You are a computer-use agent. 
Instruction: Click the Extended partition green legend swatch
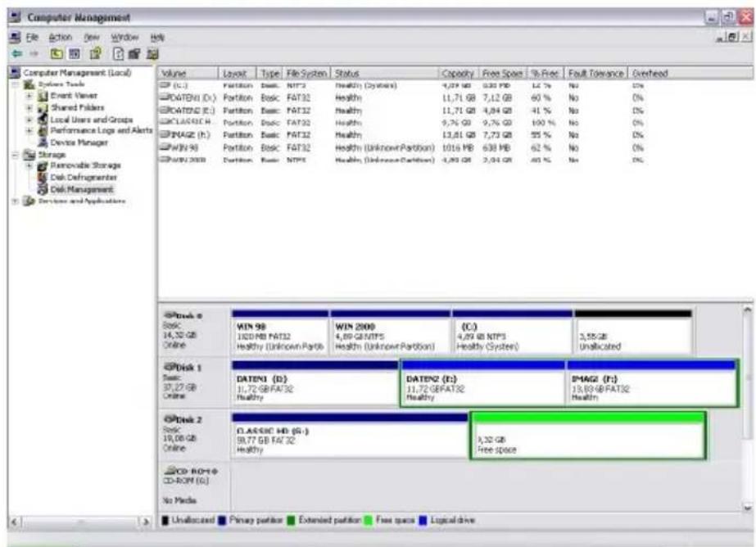pyautogui.click(x=291, y=521)
